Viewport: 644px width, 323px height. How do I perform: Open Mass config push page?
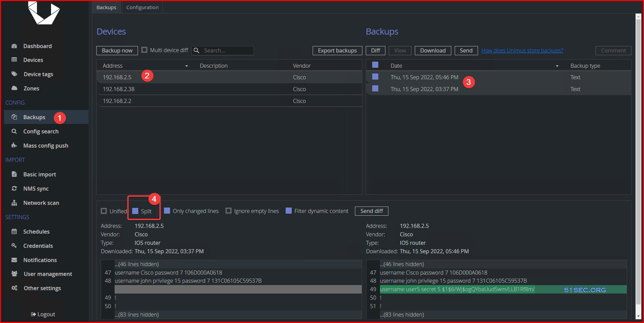tap(46, 146)
